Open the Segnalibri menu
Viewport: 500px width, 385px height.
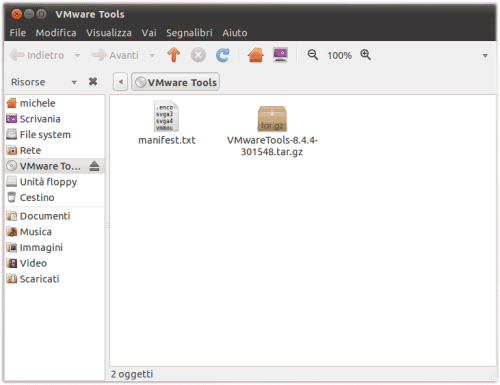pos(189,33)
